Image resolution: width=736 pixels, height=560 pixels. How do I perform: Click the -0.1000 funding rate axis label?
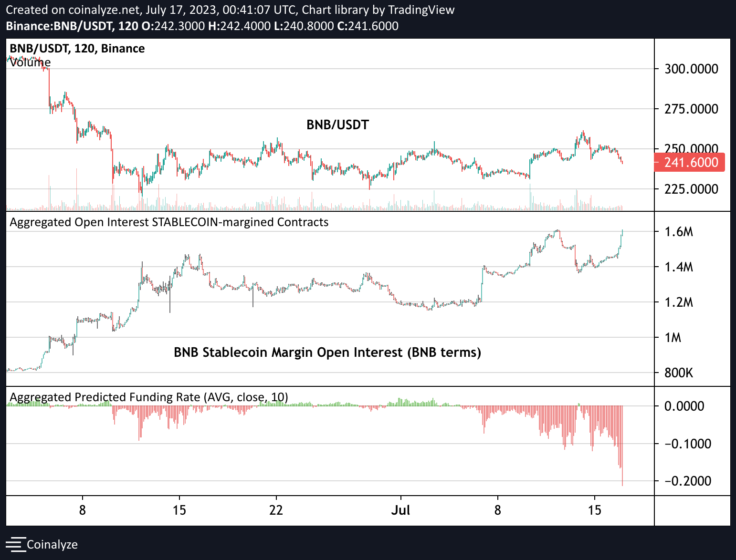pyautogui.click(x=687, y=444)
